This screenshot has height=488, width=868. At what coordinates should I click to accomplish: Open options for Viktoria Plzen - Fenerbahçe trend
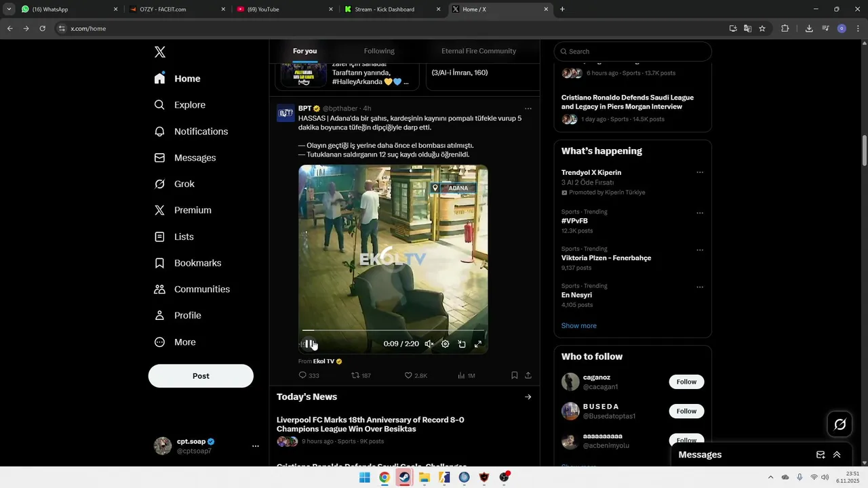700,250
